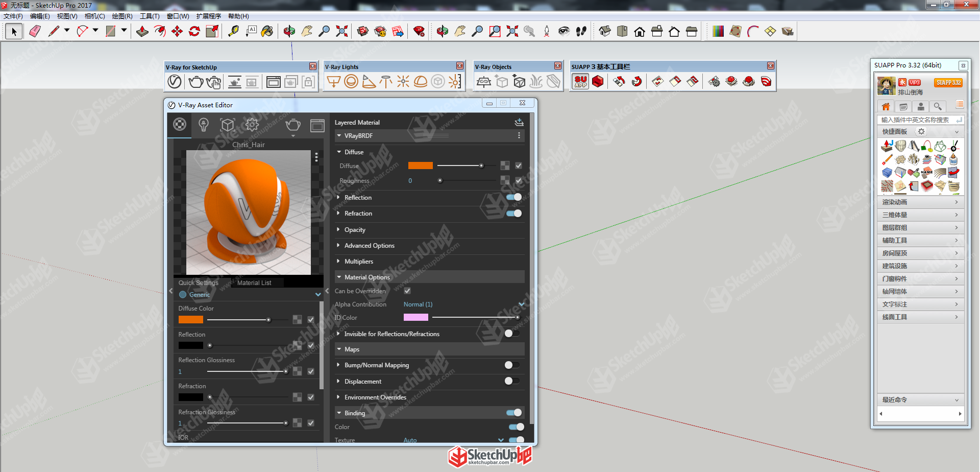Open the 编辑(E) menu
980x472 pixels.
[x=40, y=16]
